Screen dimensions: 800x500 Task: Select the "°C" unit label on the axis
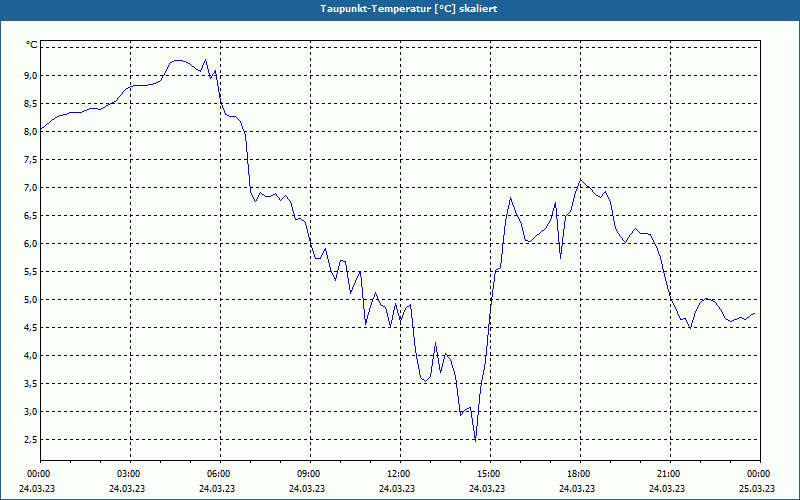pyautogui.click(x=32, y=45)
